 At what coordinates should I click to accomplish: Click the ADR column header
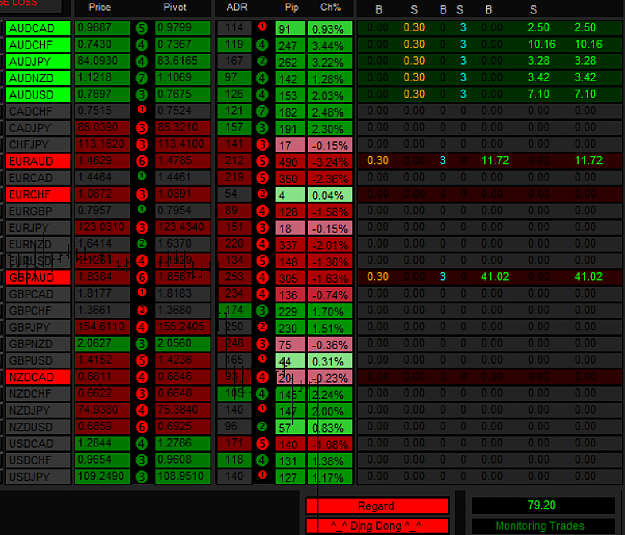[237, 7]
